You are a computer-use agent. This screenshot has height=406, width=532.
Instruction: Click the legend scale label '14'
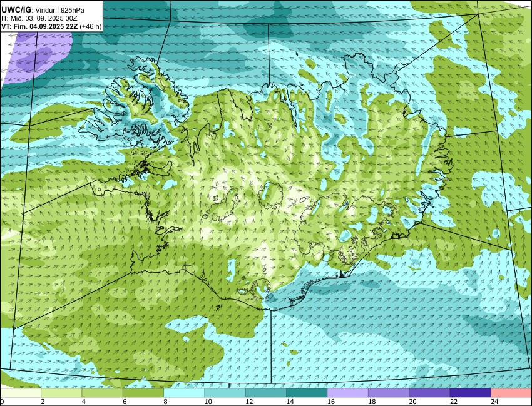tap(290, 402)
